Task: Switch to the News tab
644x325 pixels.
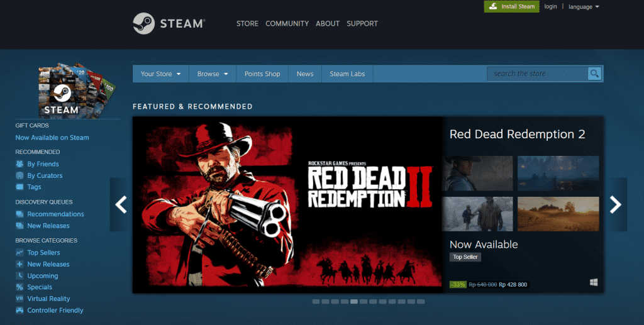Action: tap(305, 74)
